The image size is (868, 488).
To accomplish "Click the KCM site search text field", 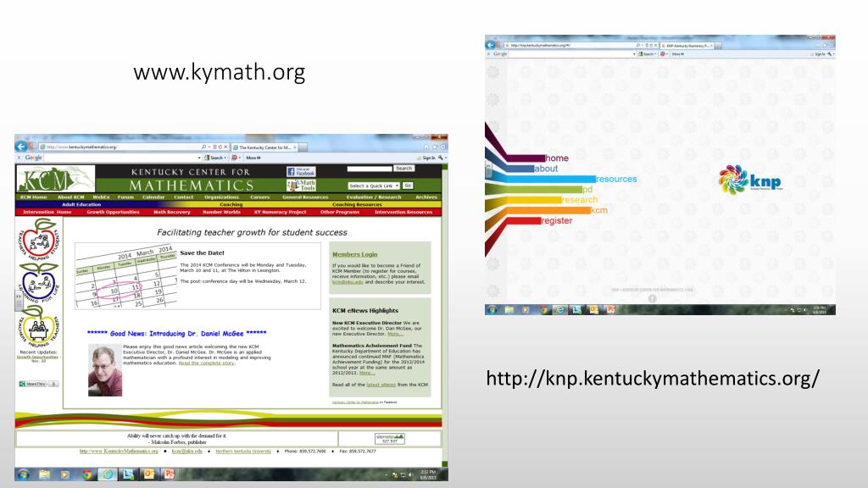I will (370, 169).
